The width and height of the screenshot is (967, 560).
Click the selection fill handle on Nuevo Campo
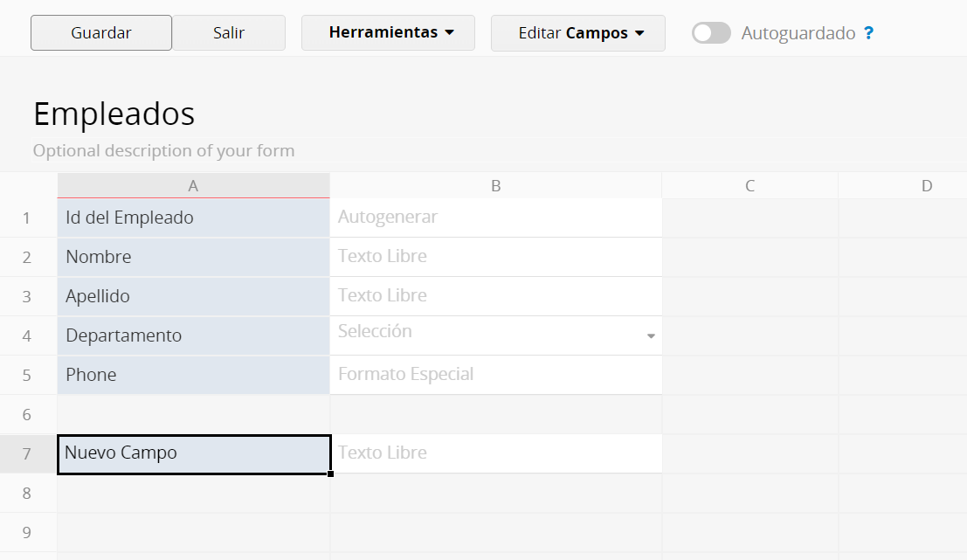tap(330, 474)
